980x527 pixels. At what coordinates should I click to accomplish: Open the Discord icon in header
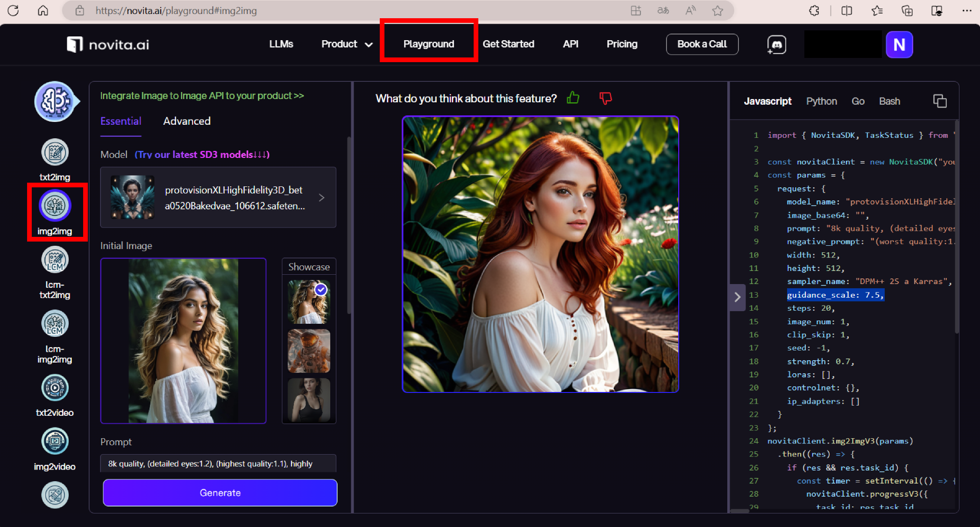point(776,45)
